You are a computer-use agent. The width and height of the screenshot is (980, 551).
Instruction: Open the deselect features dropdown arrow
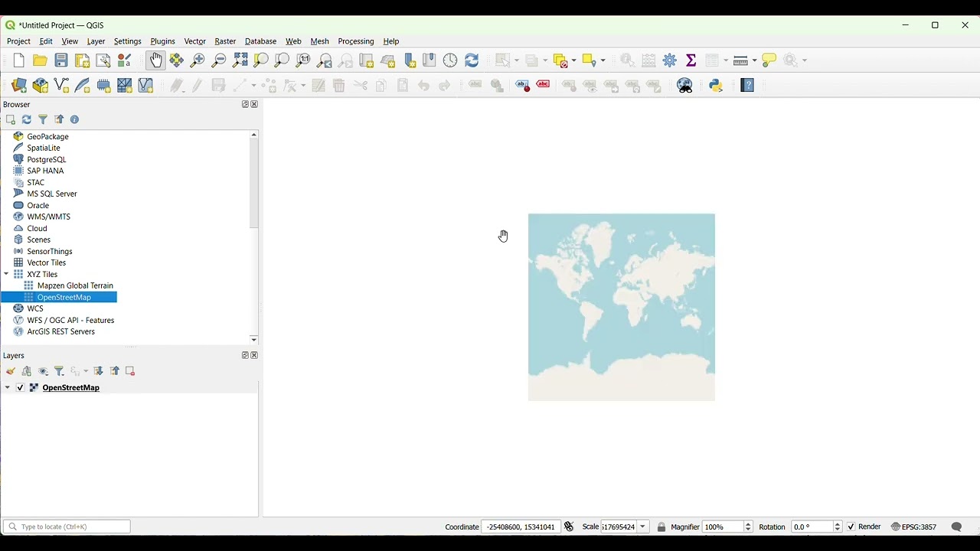(x=573, y=60)
